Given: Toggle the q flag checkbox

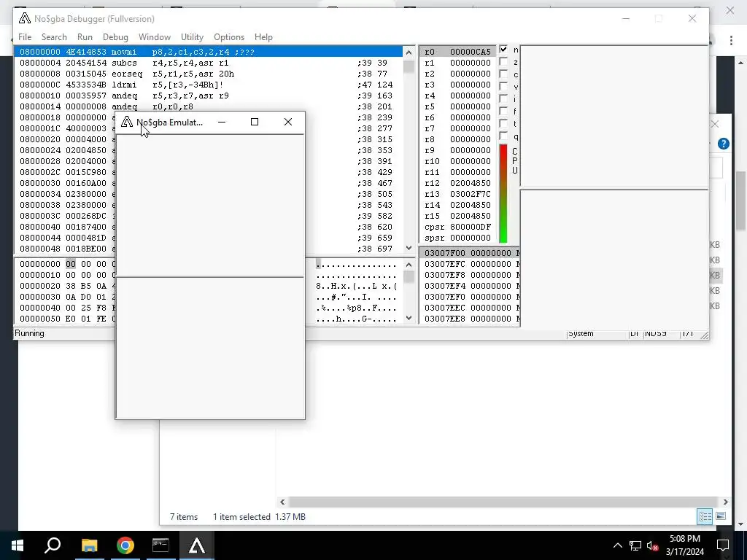Looking at the screenshot, I should point(503,136).
